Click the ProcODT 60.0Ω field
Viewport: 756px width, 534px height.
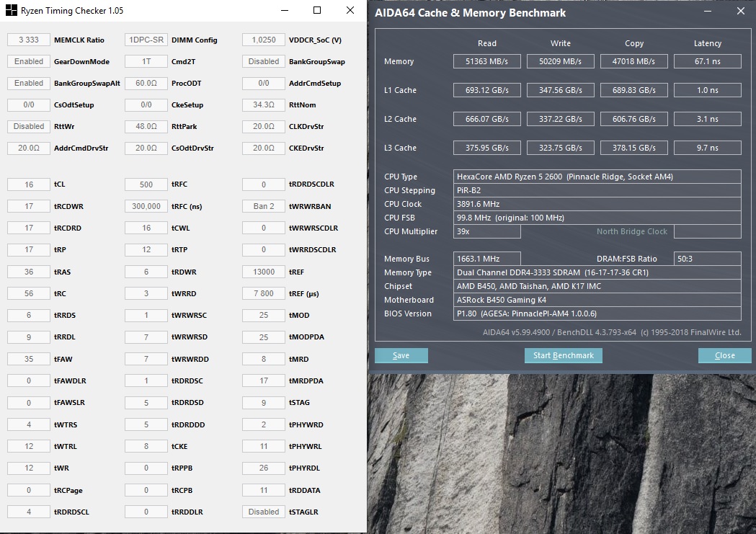pos(146,84)
